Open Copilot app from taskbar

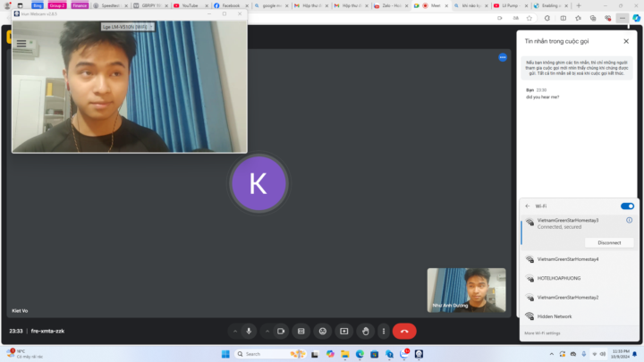[330, 354]
